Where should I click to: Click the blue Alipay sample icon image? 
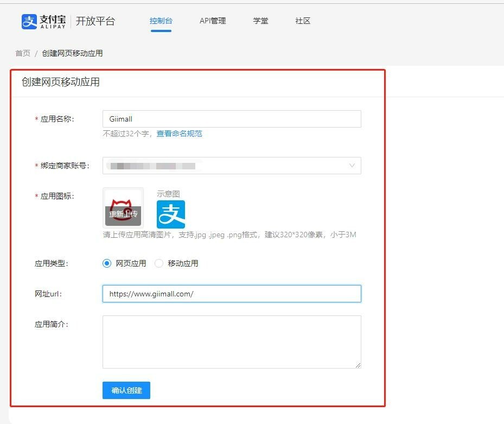click(x=171, y=214)
